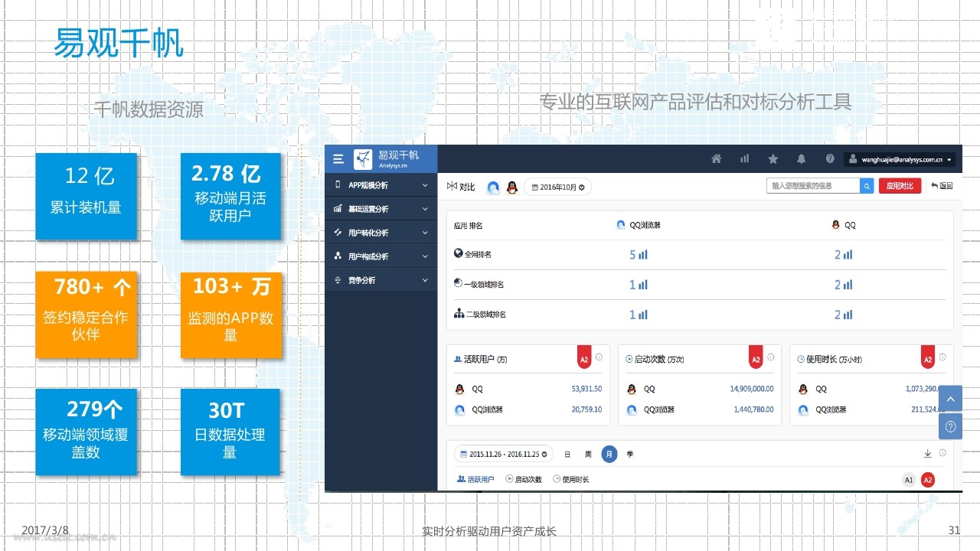
Task: Click the 30T 日数据处理量 tile
Action: tap(230, 432)
